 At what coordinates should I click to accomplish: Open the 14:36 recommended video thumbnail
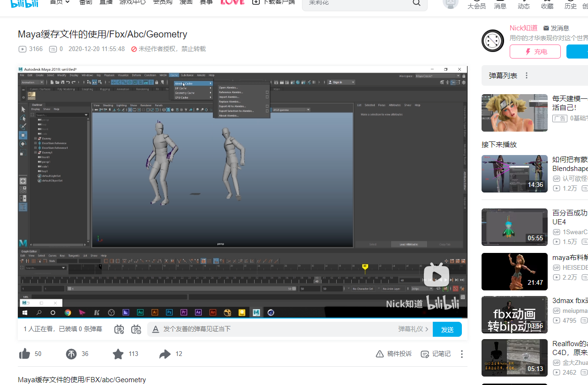tap(514, 174)
